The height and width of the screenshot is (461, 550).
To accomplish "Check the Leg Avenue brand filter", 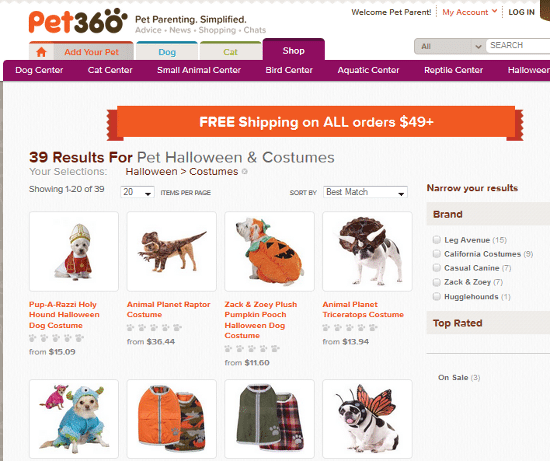I will (437, 240).
